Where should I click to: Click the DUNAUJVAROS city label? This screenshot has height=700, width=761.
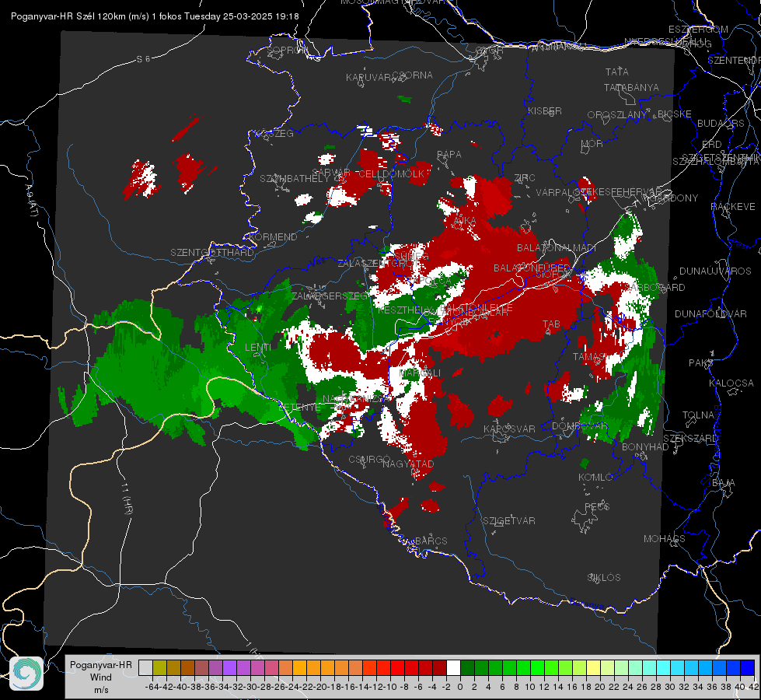pos(715,271)
